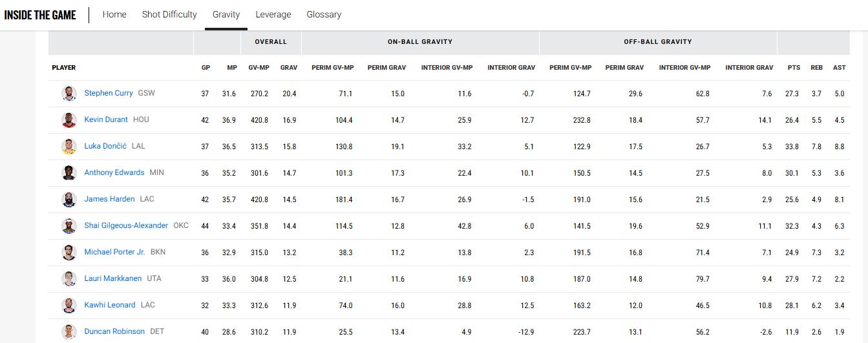Click Shai Gilgeous-Alexander's headshot avatar
This screenshot has height=343, width=868.
pos(69,226)
